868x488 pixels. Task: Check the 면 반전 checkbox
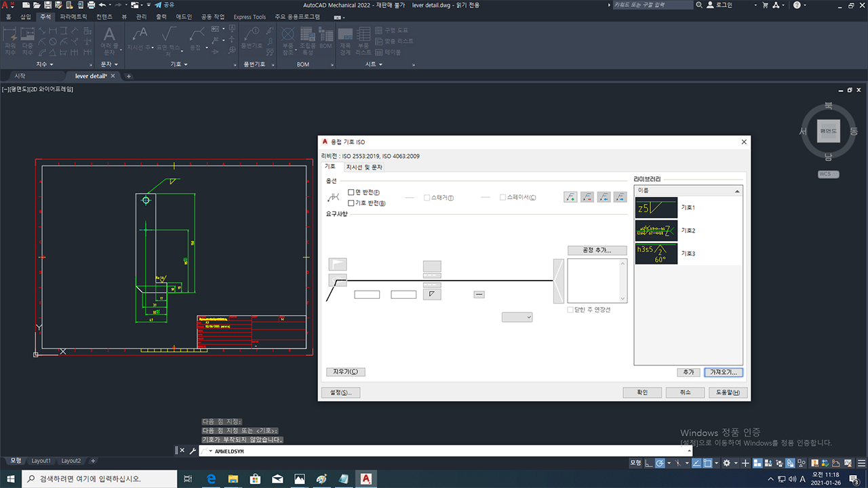(351, 192)
